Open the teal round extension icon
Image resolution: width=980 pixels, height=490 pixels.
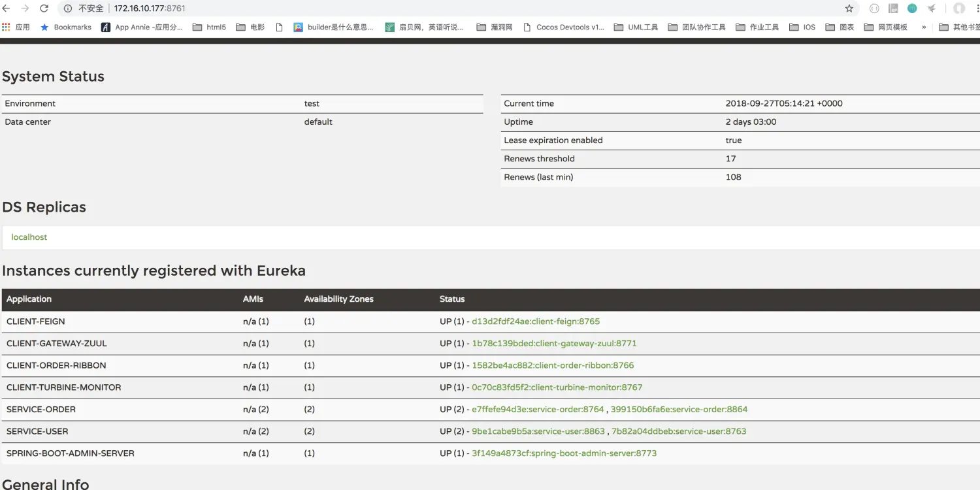(912, 8)
